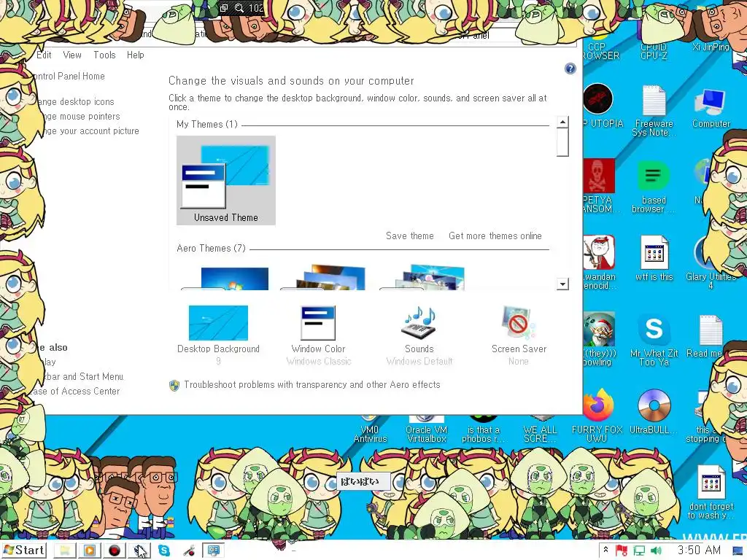Open the folder icon in taskbar

(x=64, y=551)
